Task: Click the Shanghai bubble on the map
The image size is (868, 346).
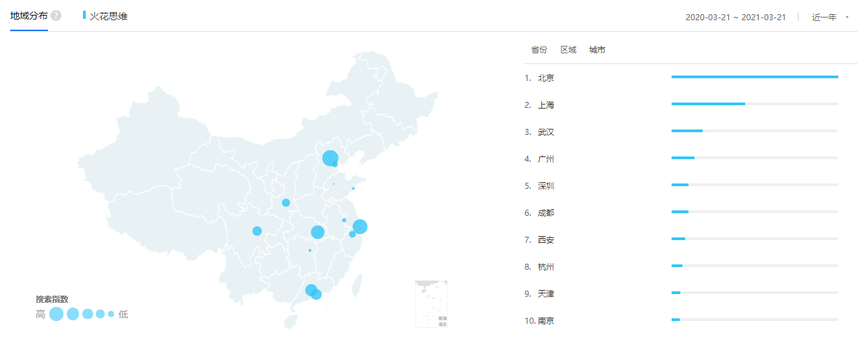Action: 360,227
